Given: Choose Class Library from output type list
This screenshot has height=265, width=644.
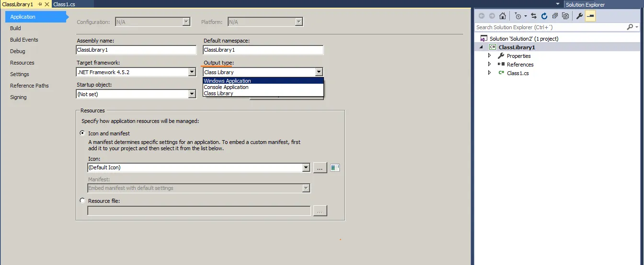Looking at the screenshot, I should coord(263,93).
